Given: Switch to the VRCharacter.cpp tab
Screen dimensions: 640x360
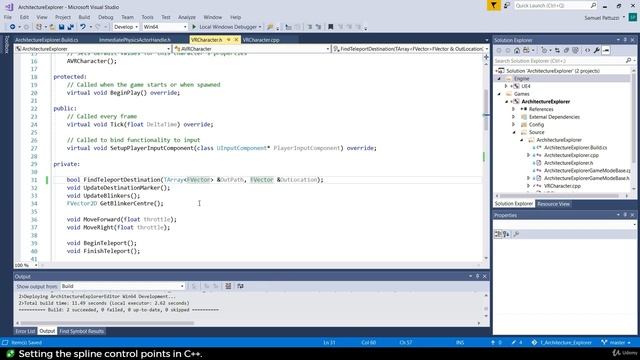Looking at the screenshot, I should [261, 40].
